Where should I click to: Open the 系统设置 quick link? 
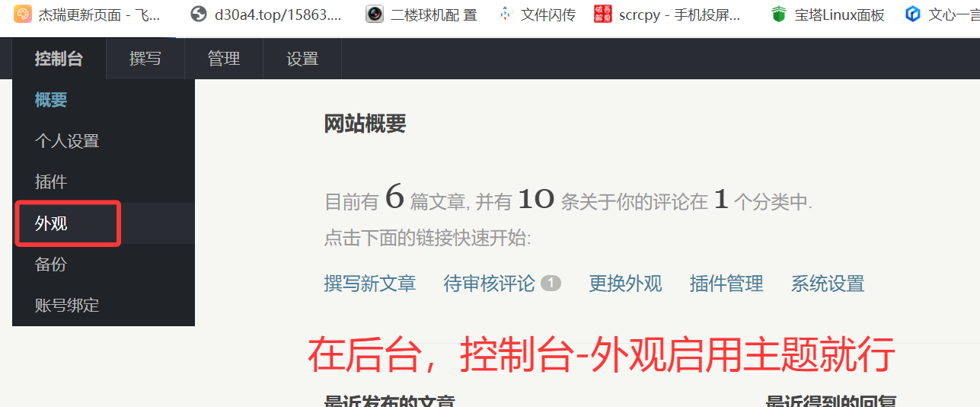828,284
